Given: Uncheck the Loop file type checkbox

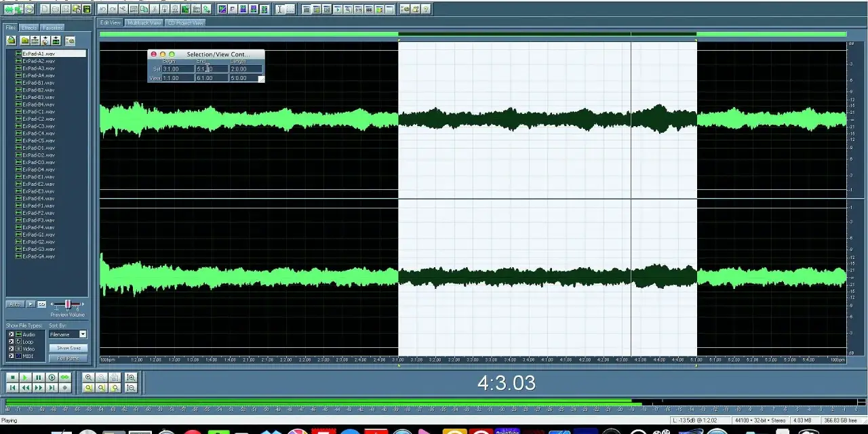Looking at the screenshot, I should click(x=11, y=342).
